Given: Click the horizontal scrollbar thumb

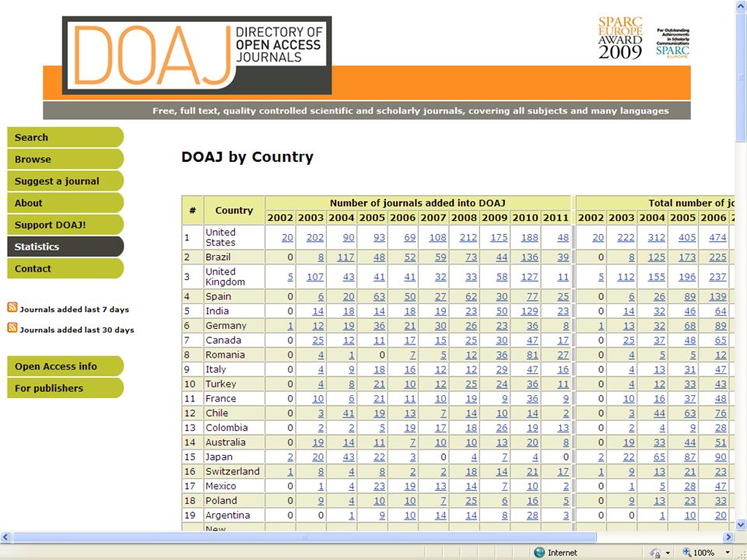Looking at the screenshot, I should click(x=304, y=537).
